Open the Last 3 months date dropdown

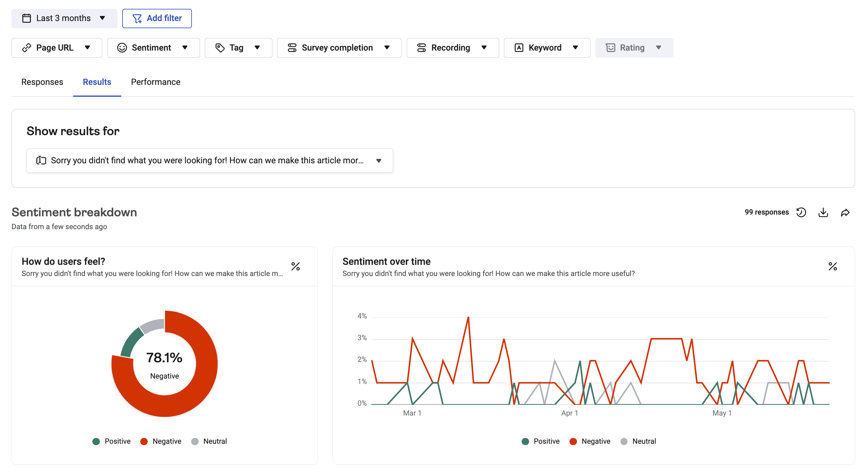(64, 18)
